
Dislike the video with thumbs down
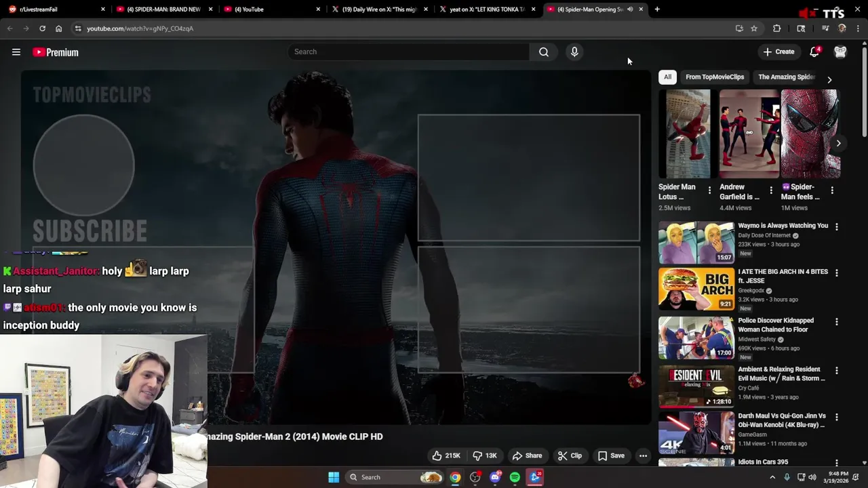coord(486,455)
